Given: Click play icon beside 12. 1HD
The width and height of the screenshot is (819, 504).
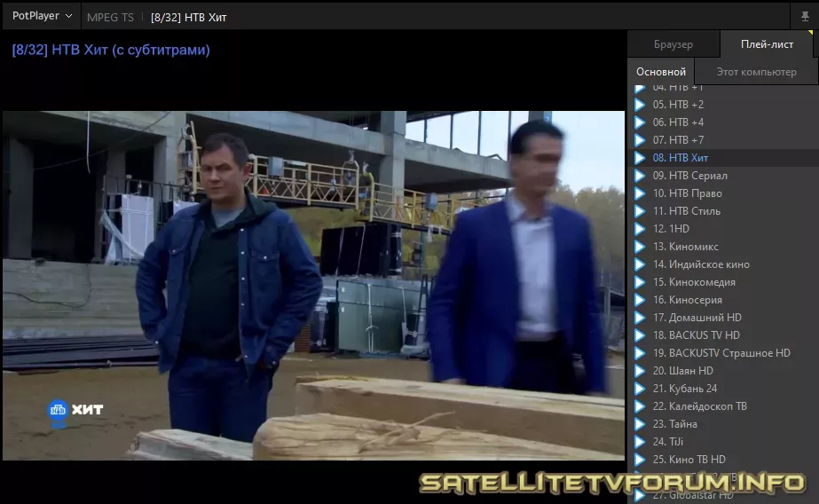Looking at the screenshot, I should pos(640,229).
